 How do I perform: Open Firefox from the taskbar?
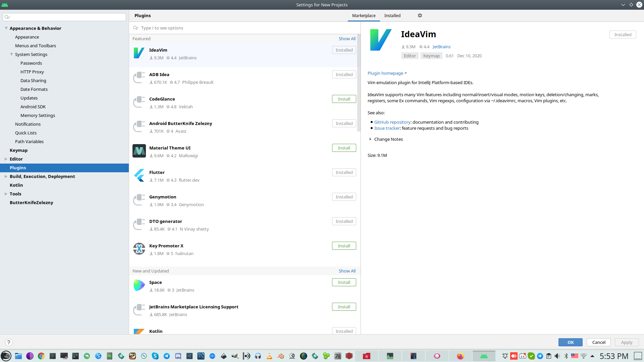click(x=460, y=356)
